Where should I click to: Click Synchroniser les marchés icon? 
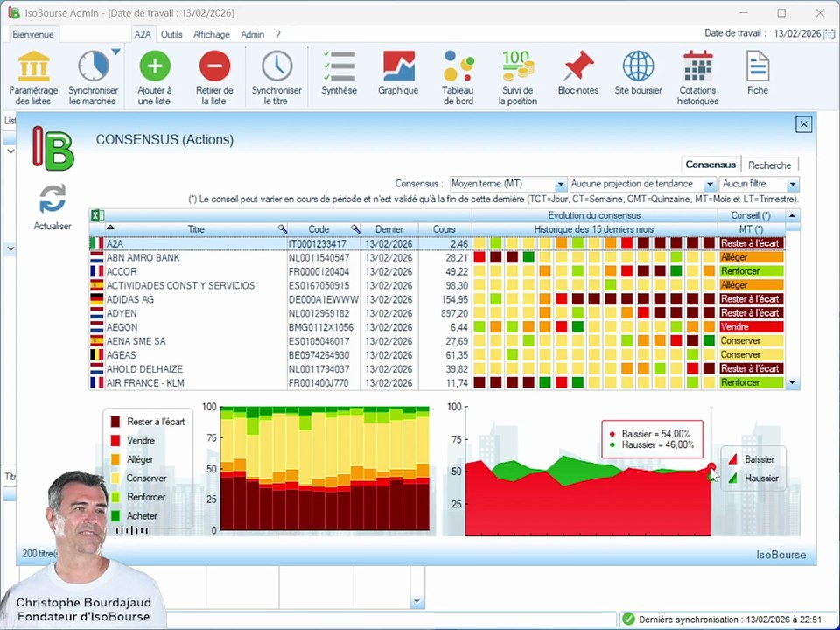[x=93, y=66]
